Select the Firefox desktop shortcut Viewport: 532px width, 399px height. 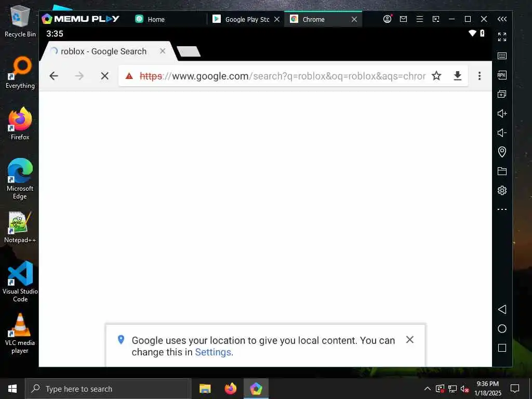[x=20, y=124]
